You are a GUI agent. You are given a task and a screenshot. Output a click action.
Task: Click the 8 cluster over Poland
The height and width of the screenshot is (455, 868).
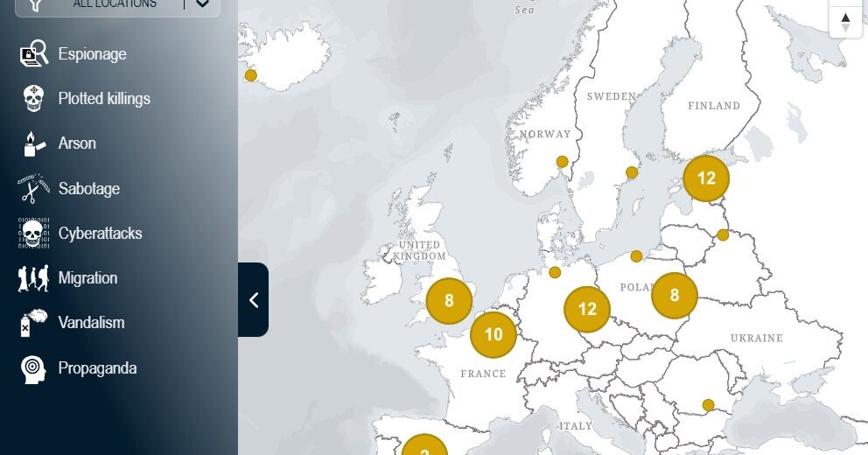675,295
